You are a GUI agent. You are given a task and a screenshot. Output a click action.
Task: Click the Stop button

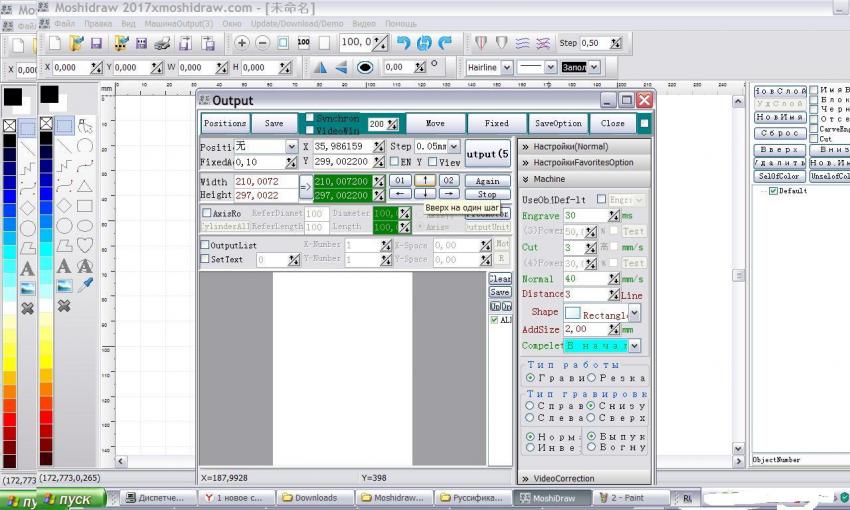(486, 194)
